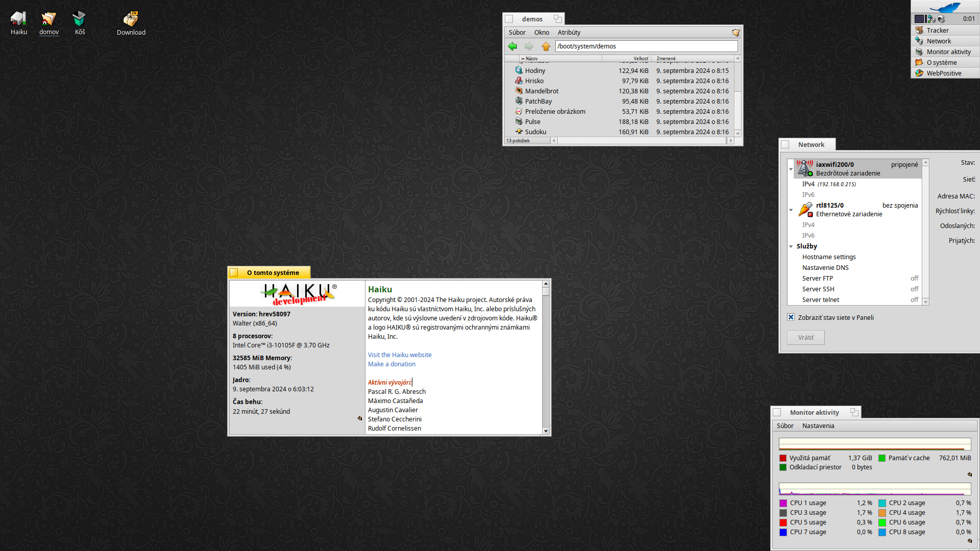Select the rtl8125/0 ethernet device icon
Viewport: 980px width, 551px height.
805,209
